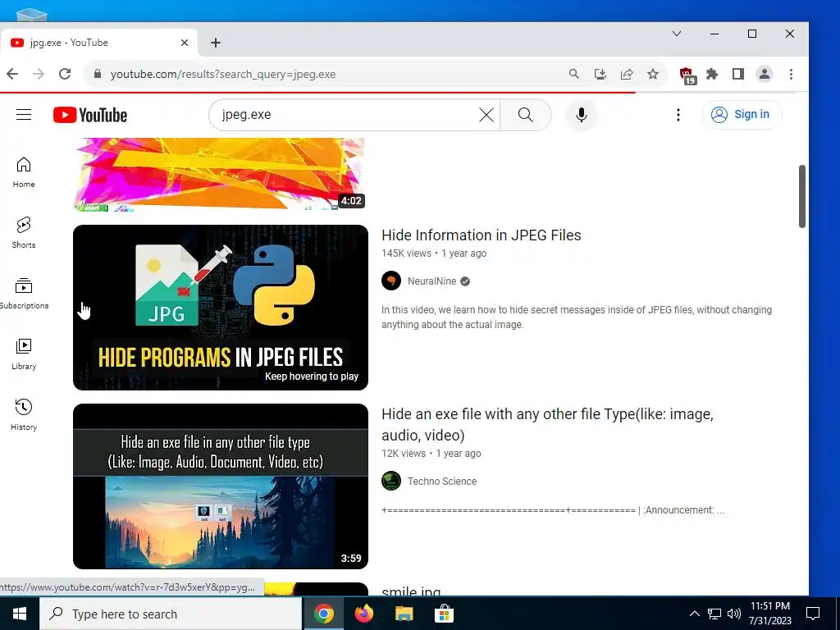Open Chrome three-dot menu

coord(791,74)
